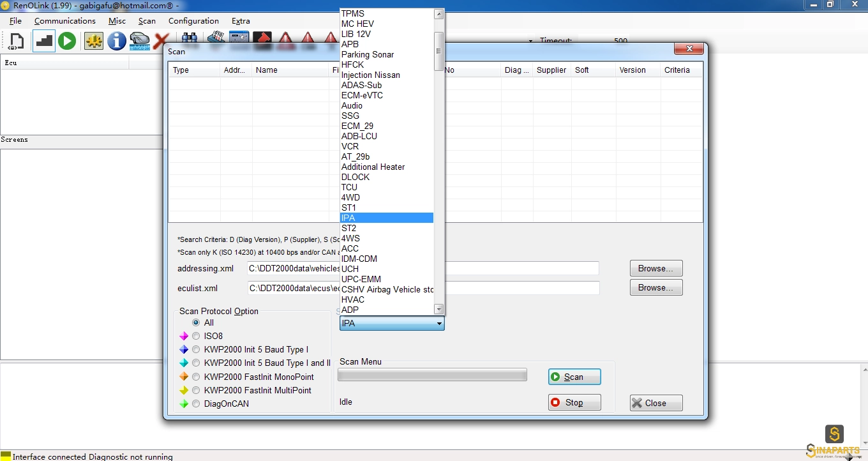Choose Injection Nissan from the list

pyautogui.click(x=387, y=75)
